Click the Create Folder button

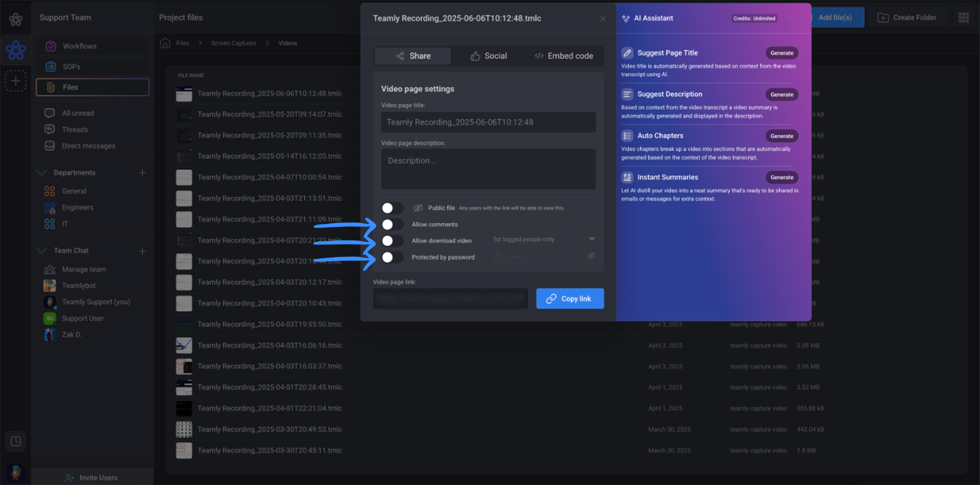(x=907, y=18)
